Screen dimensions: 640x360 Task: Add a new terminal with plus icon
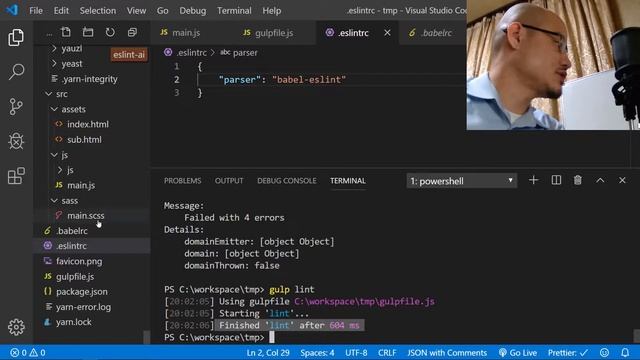click(x=533, y=180)
